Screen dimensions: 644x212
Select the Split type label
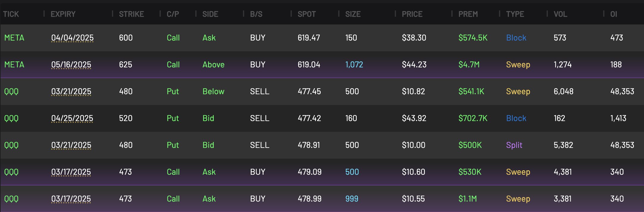coord(514,145)
